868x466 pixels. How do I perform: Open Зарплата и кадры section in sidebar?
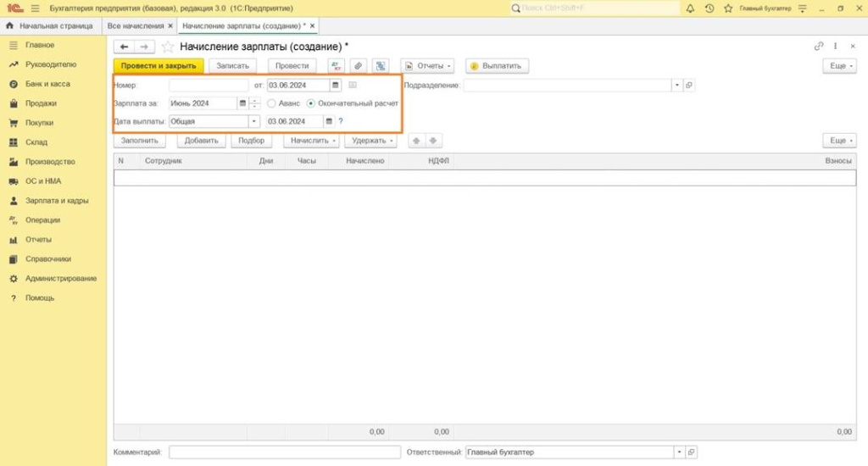56,201
